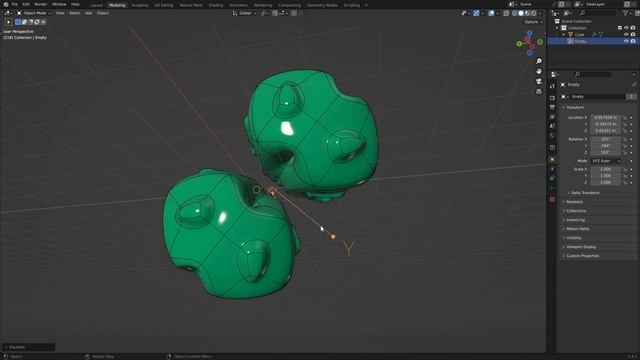Toggle snapping magnet in header

275,13
